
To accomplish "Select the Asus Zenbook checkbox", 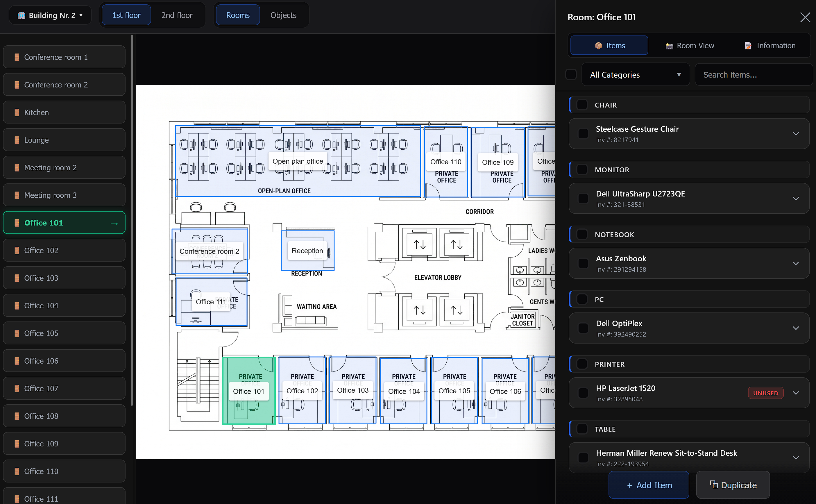I will pos(583,263).
